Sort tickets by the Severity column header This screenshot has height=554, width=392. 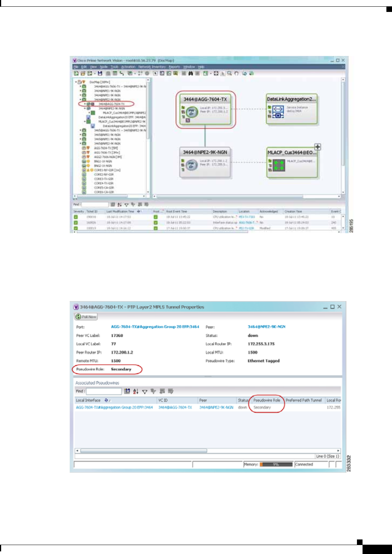click(79, 212)
